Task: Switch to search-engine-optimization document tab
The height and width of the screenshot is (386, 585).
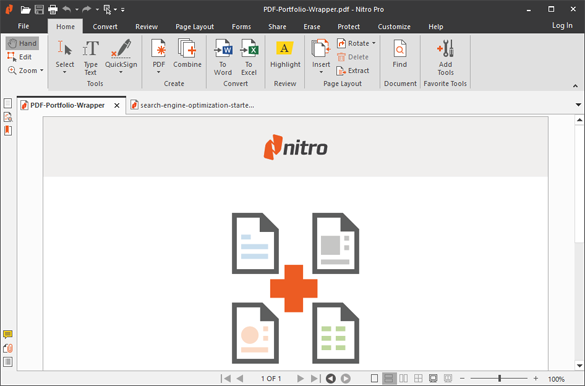Action: tap(193, 105)
